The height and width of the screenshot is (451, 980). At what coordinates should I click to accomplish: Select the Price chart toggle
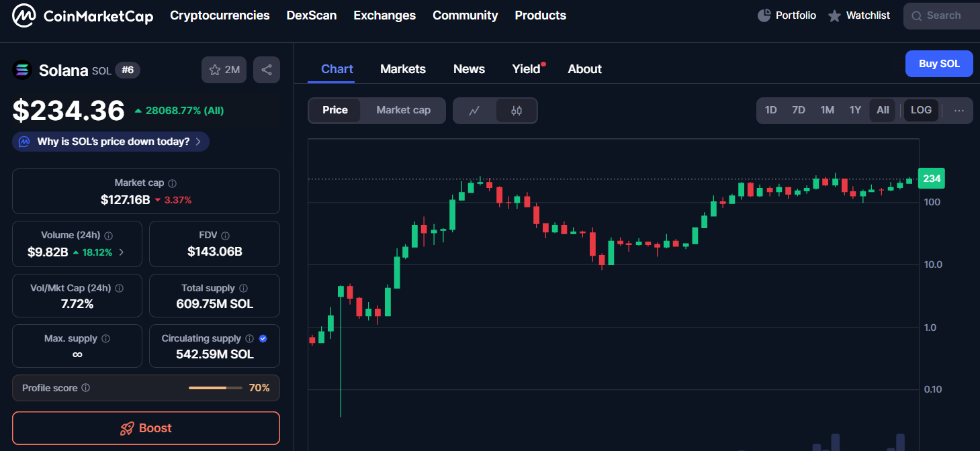335,111
